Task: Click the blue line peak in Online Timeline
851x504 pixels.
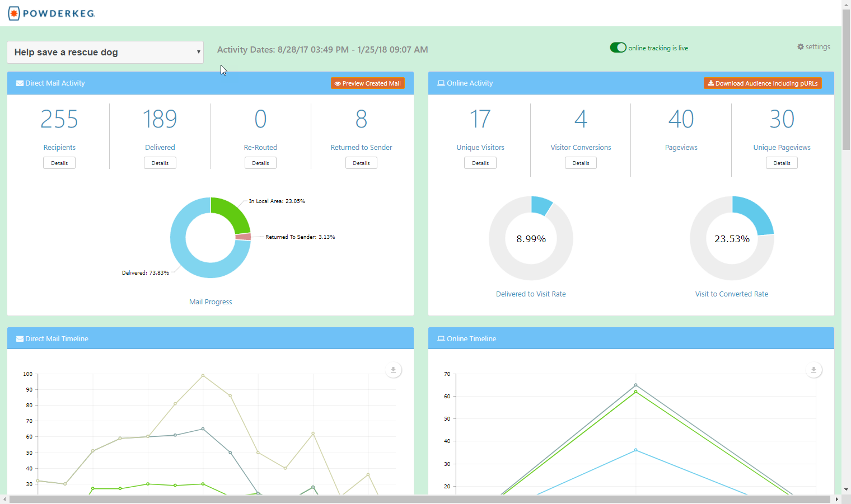Action: [635, 450]
